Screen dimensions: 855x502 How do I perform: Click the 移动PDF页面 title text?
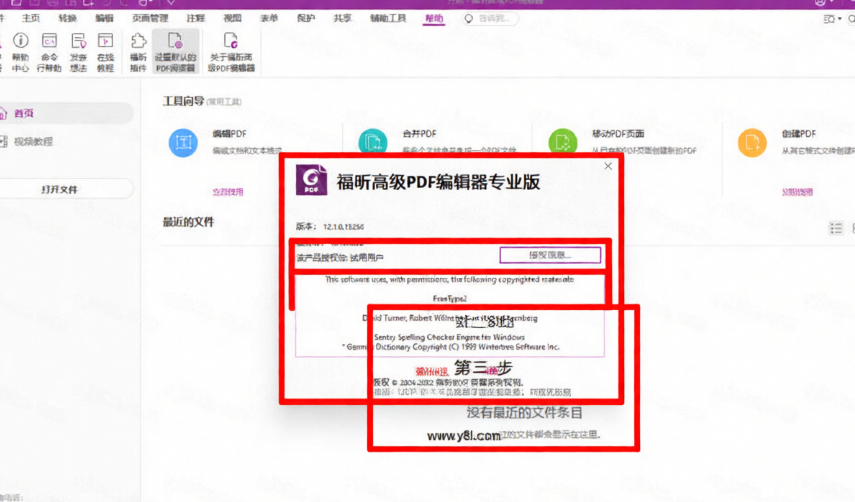click(x=618, y=134)
